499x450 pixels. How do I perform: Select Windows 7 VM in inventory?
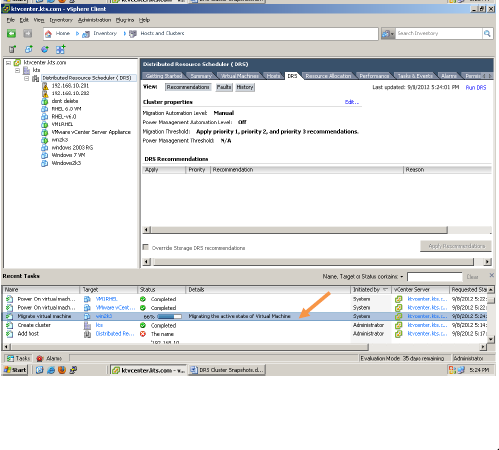click(x=68, y=155)
